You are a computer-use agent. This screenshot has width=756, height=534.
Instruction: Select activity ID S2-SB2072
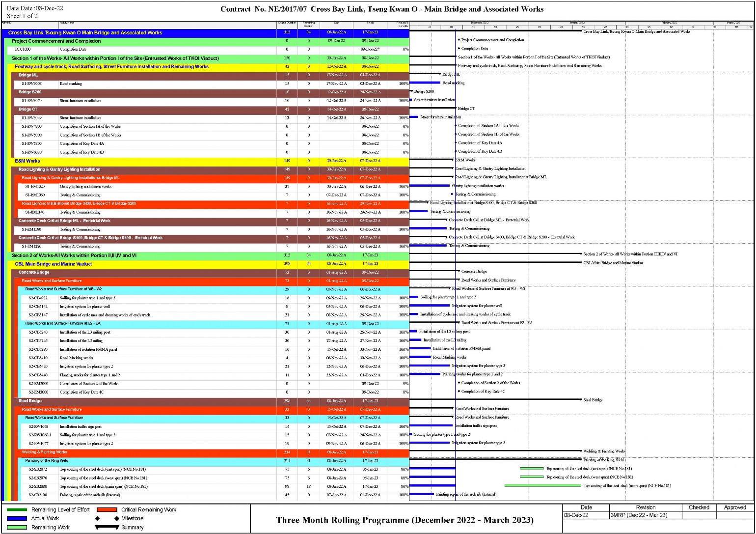(38, 469)
